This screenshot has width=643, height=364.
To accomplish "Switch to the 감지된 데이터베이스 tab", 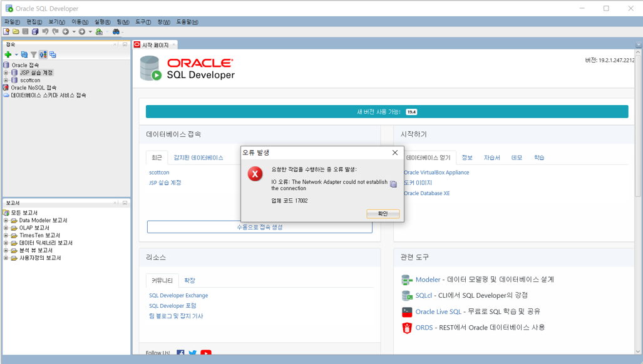I will click(x=198, y=158).
